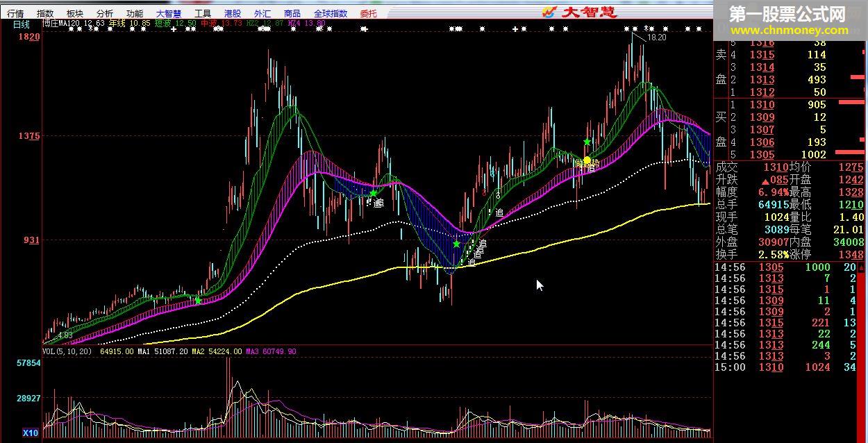Click the 开盘 value 1242
Screen dimensions: 868x443
[851, 180]
